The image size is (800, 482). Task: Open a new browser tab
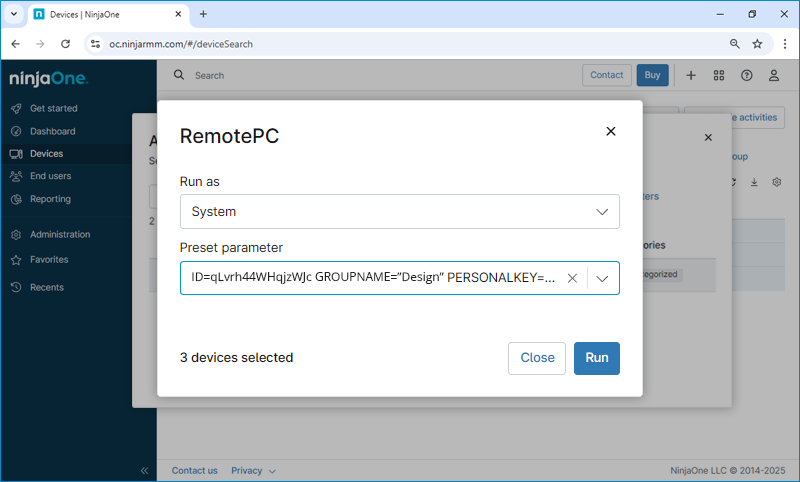[x=203, y=14]
